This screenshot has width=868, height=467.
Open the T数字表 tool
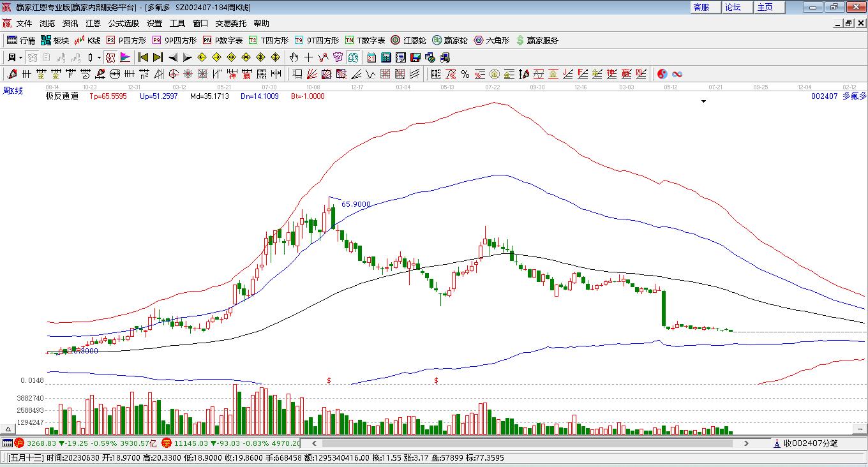(365, 40)
